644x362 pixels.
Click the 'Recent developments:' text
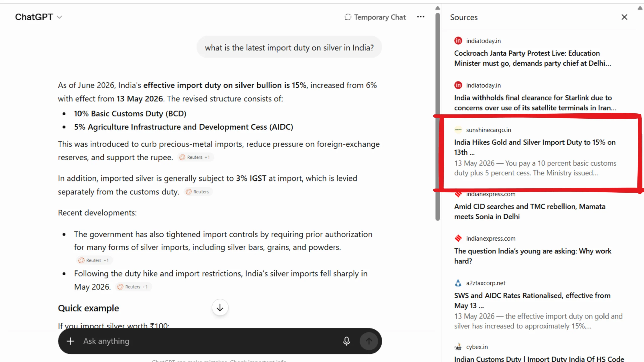point(97,213)
